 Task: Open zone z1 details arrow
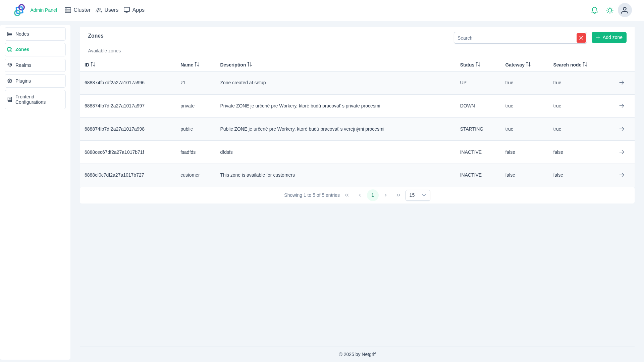pos(622,83)
